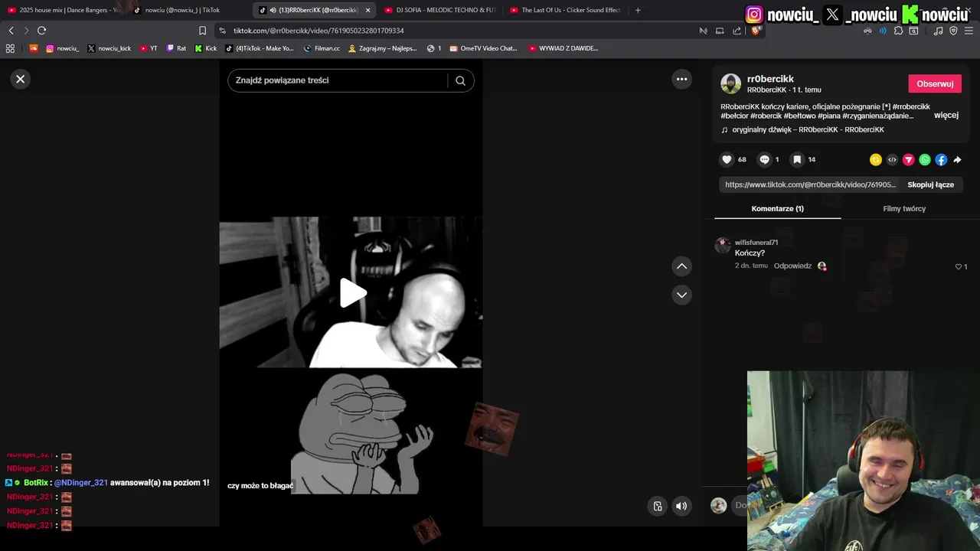Screen dimensions: 980x551
Task: Switch to 'DJ SOFIA - MELODIC TECHNO' tab
Action: coord(440,10)
